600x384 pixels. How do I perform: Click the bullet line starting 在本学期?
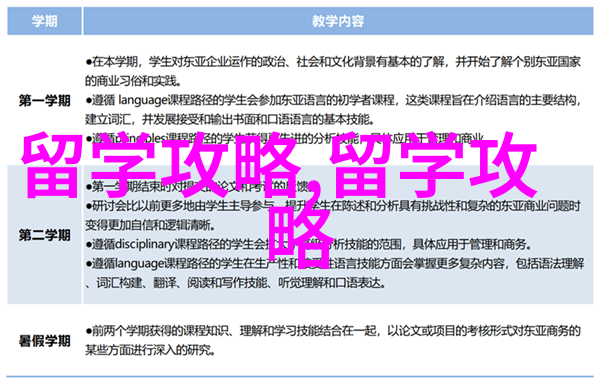333,62
